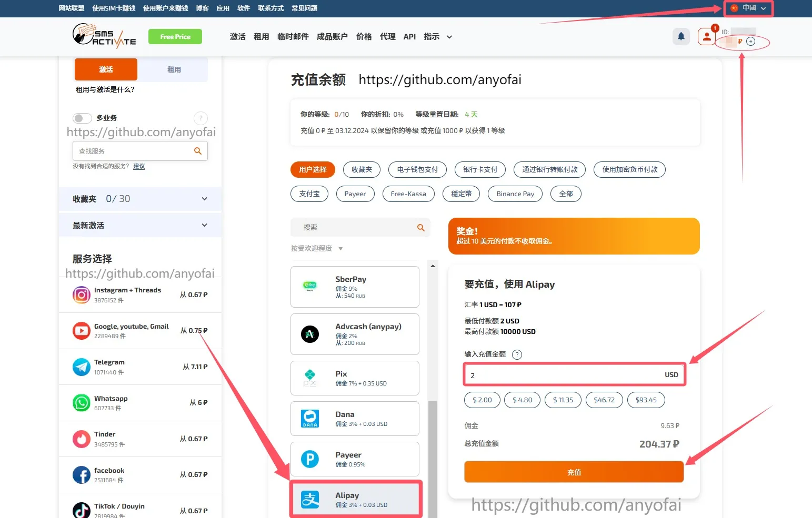Click the search magnifier in service search
This screenshot has width=812, height=518.
coord(198,151)
